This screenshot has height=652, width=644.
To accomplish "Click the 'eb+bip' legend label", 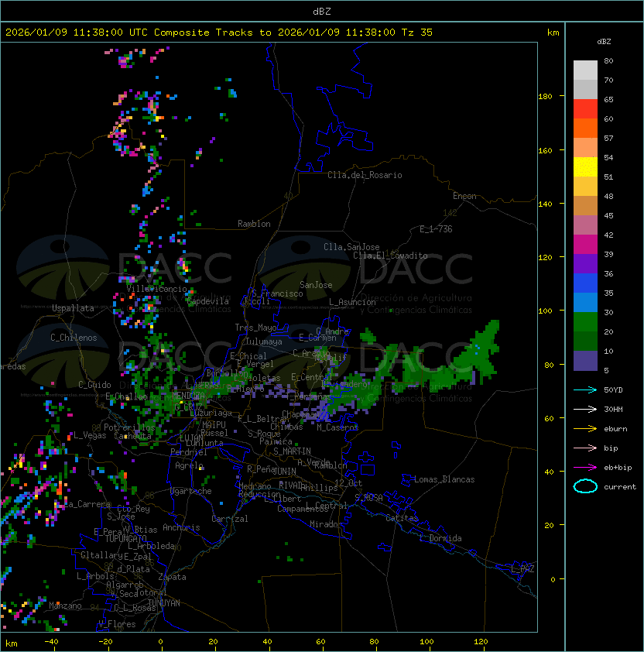I will click(618, 468).
